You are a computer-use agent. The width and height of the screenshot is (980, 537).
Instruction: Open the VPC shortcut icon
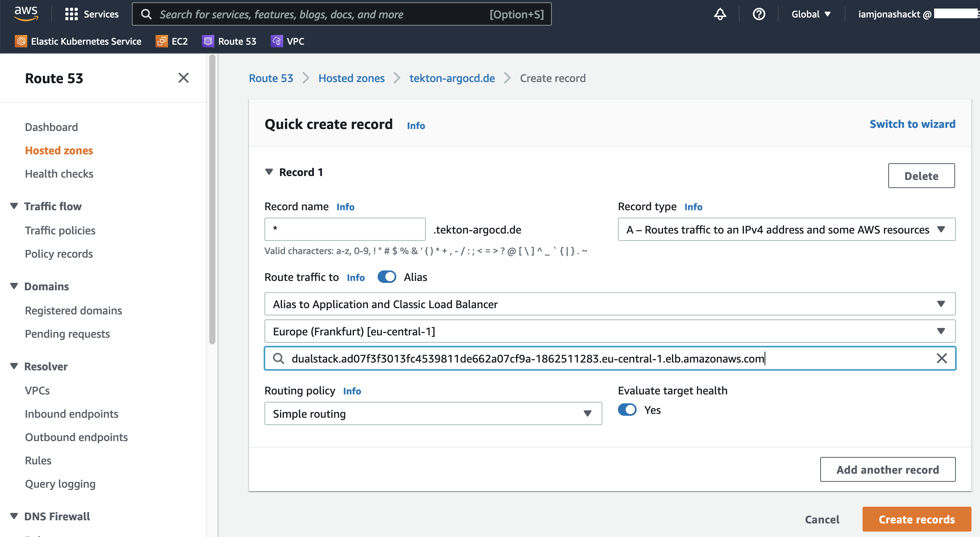[x=276, y=41]
